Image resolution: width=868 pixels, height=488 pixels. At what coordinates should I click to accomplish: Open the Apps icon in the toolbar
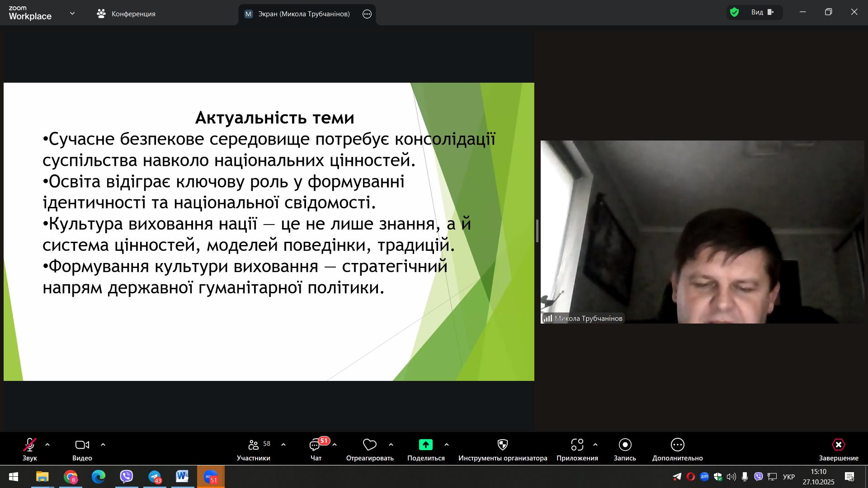[x=577, y=445]
